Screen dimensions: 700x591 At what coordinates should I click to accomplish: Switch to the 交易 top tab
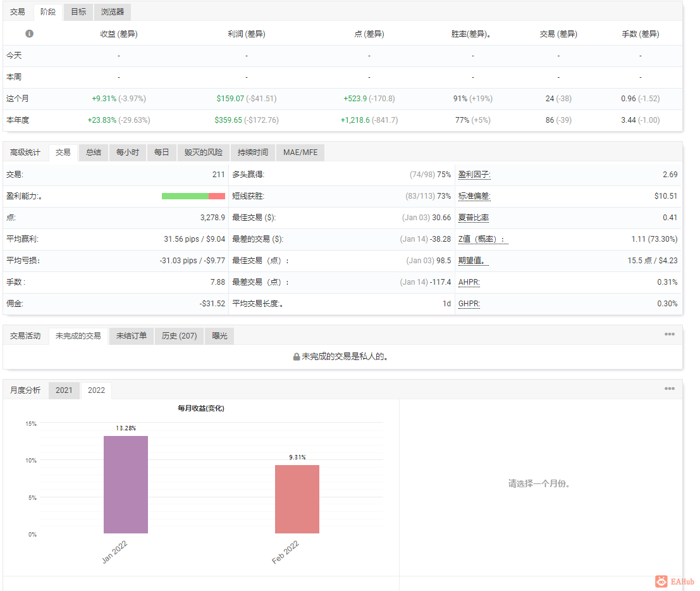coord(18,11)
